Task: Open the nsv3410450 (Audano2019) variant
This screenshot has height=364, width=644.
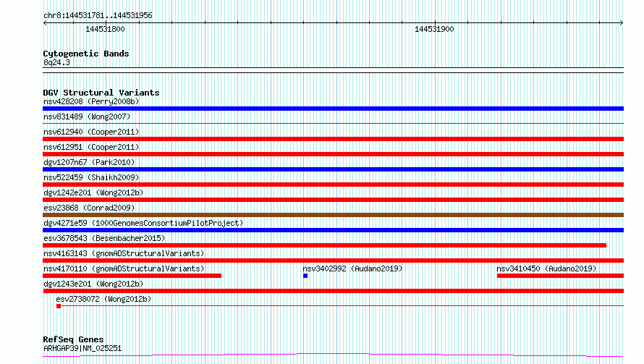Action: tap(546, 268)
